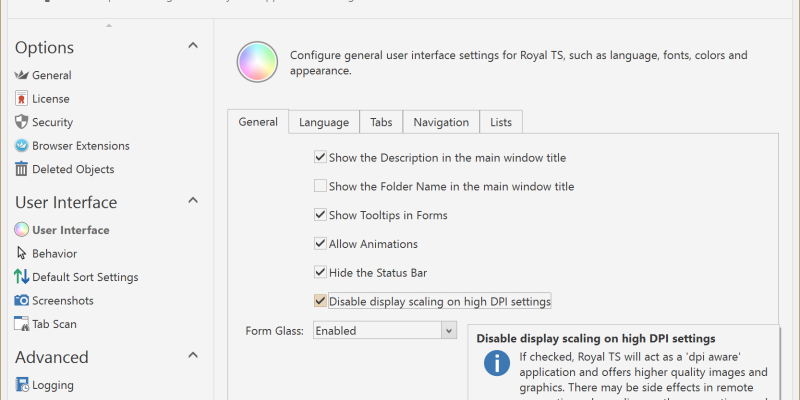The image size is (800, 400).
Task: Enable Show the Folder Name in title
Action: pyautogui.click(x=320, y=186)
